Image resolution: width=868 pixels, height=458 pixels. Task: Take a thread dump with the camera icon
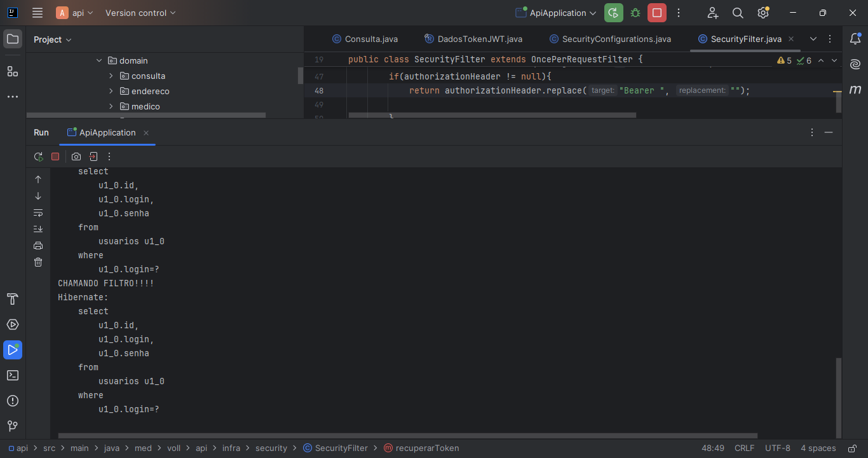coord(76,156)
